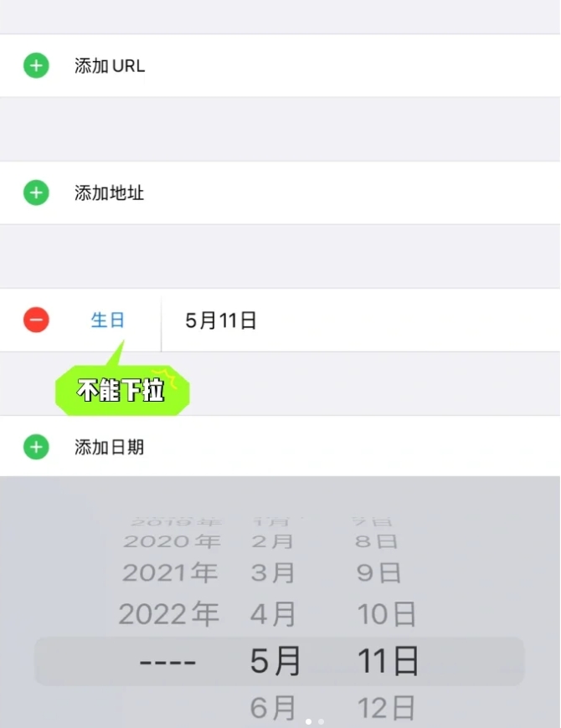
Task: Choose 4月 in the month wheel
Action: (x=274, y=615)
